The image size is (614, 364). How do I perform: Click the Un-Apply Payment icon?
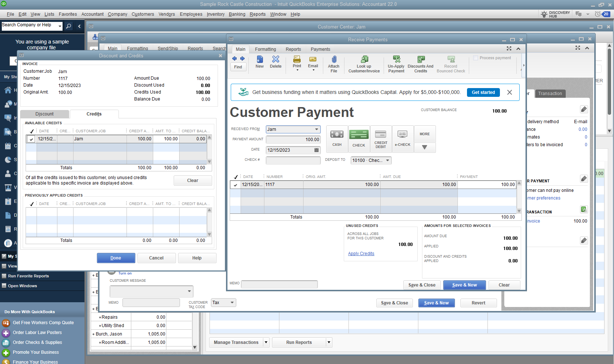click(x=396, y=60)
